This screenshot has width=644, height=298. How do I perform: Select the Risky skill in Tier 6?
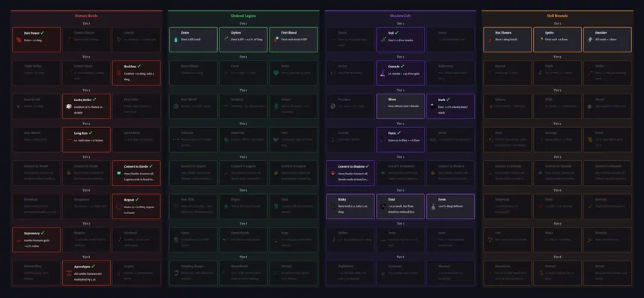pos(350,207)
